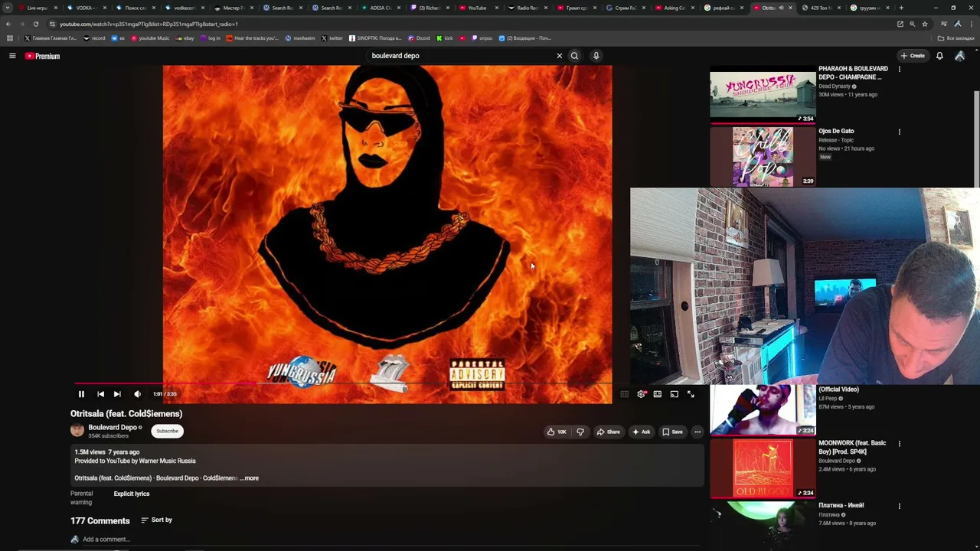Open the browser tab search dropdown
This screenshot has height=551, width=980.
[8, 8]
